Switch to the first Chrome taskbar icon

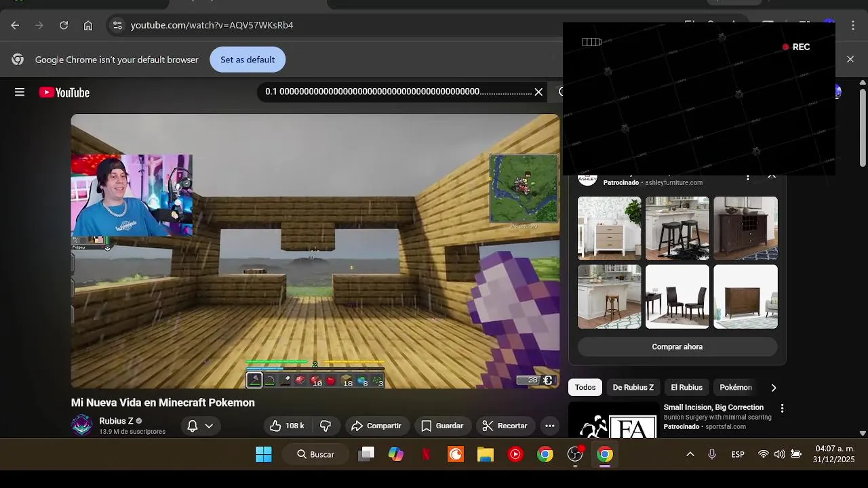click(x=545, y=454)
